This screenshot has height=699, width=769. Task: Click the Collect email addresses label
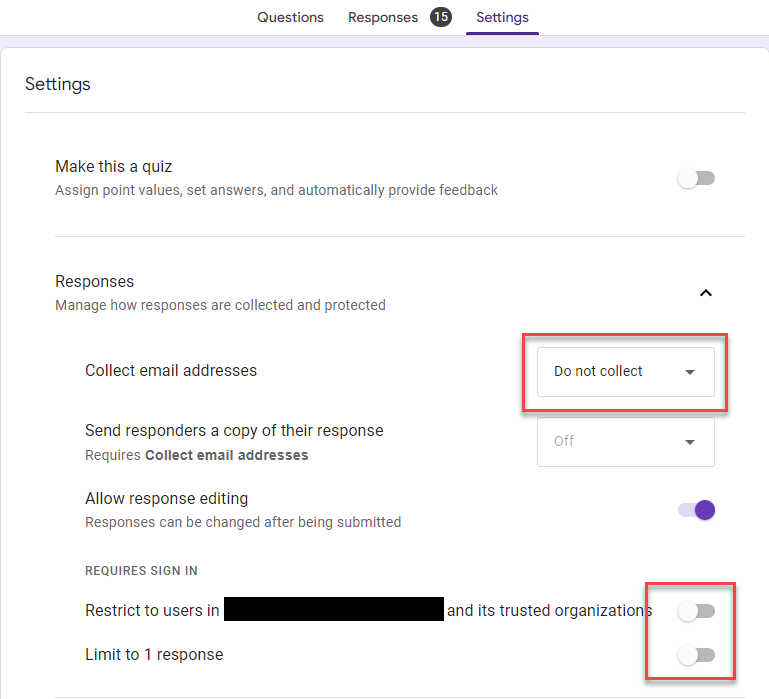click(171, 371)
